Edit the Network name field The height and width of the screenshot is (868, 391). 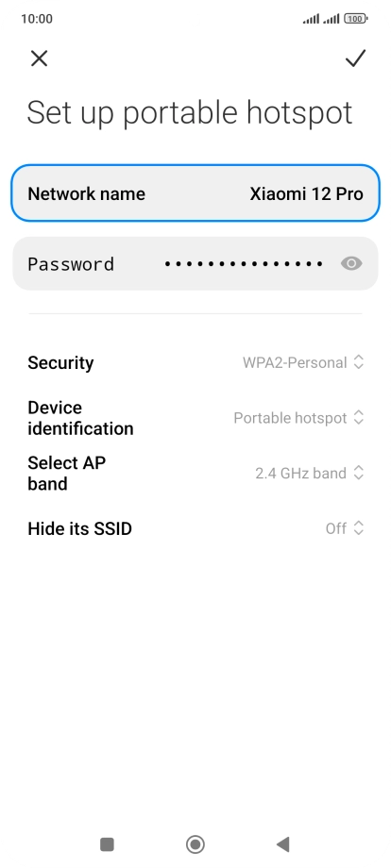click(195, 193)
